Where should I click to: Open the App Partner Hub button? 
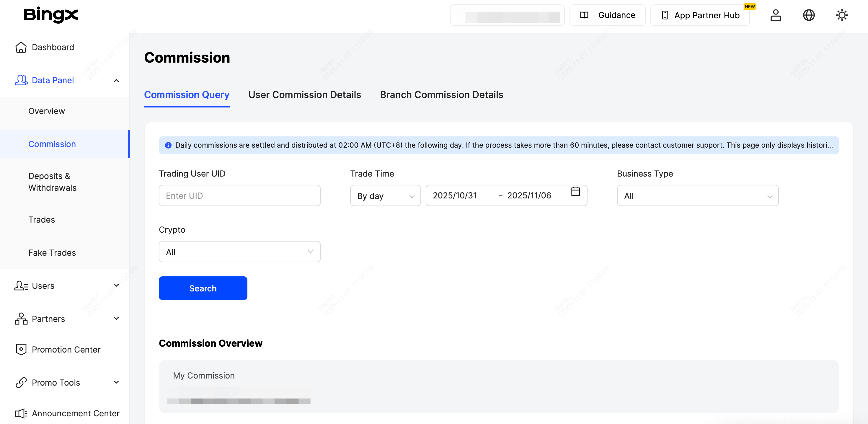700,15
